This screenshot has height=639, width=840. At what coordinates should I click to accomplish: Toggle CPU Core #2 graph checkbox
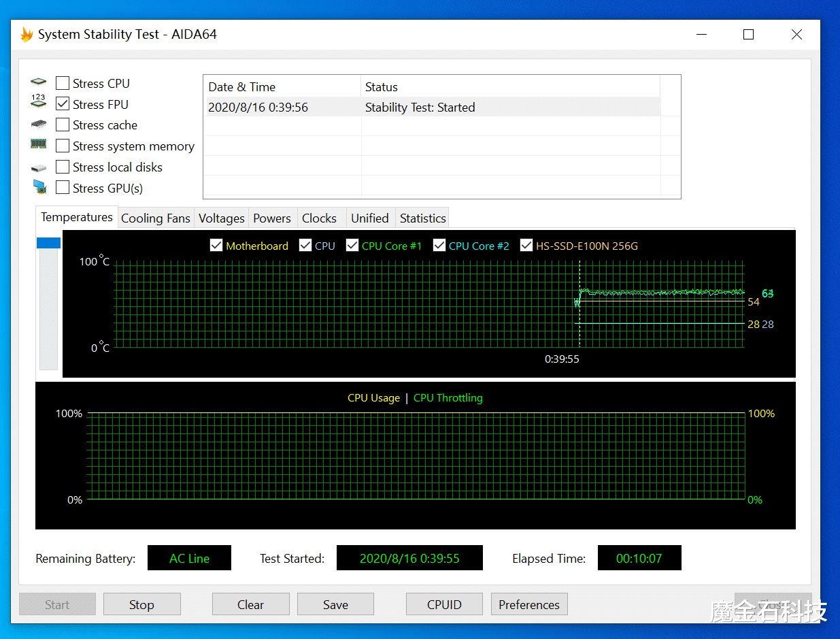[x=439, y=246]
